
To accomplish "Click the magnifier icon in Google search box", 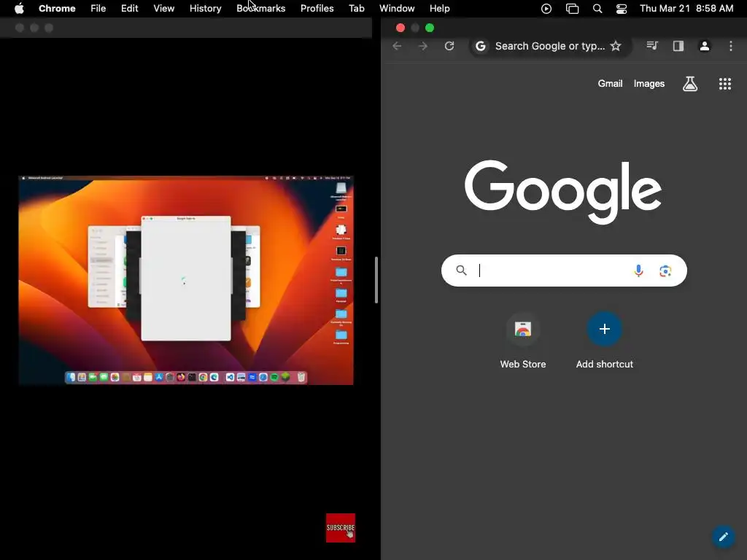I will [461, 271].
